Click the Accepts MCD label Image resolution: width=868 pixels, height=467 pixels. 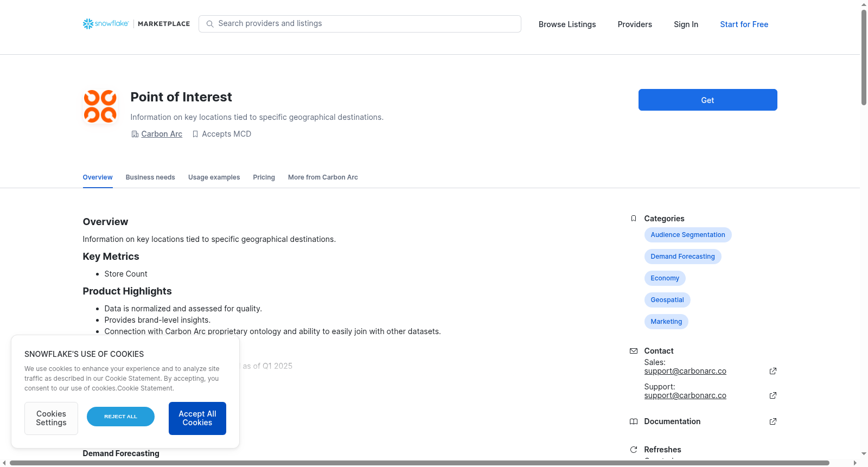click(x=227, y=134)
